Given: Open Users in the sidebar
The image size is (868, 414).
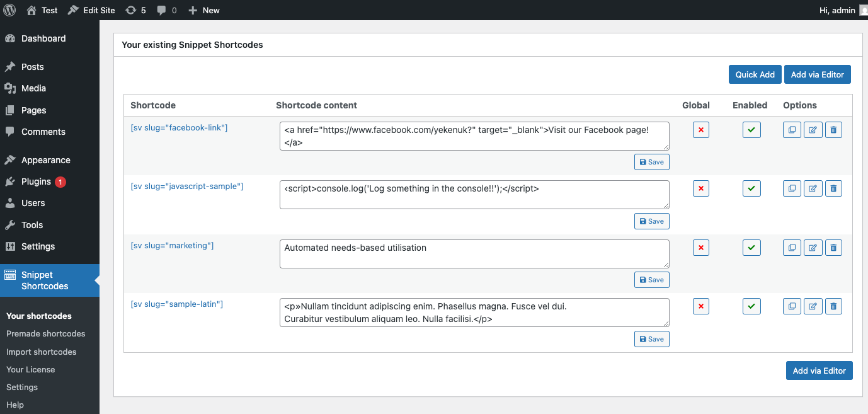Looking at the screenshot, I should click(50, 203).
